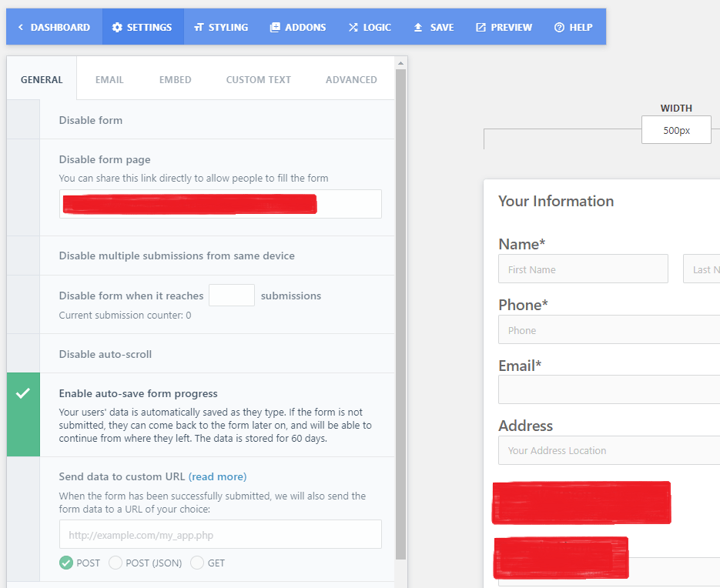Select the GET radio option

point(197,563)
